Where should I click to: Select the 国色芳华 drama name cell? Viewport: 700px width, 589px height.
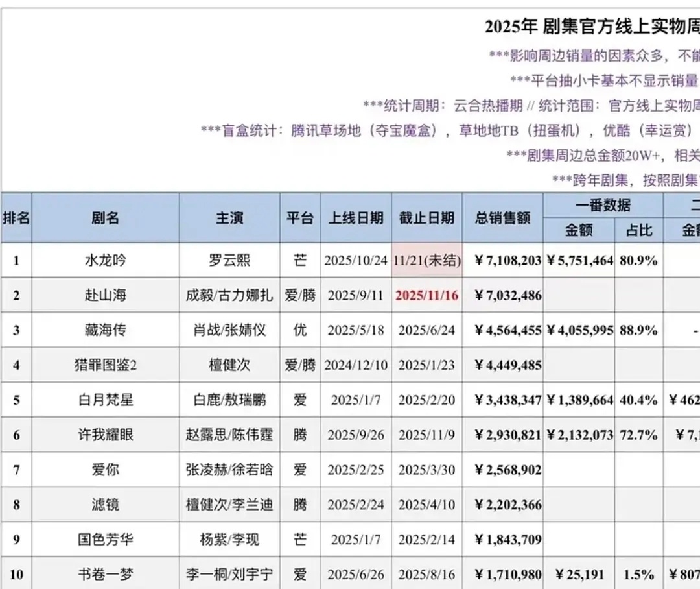106,539
